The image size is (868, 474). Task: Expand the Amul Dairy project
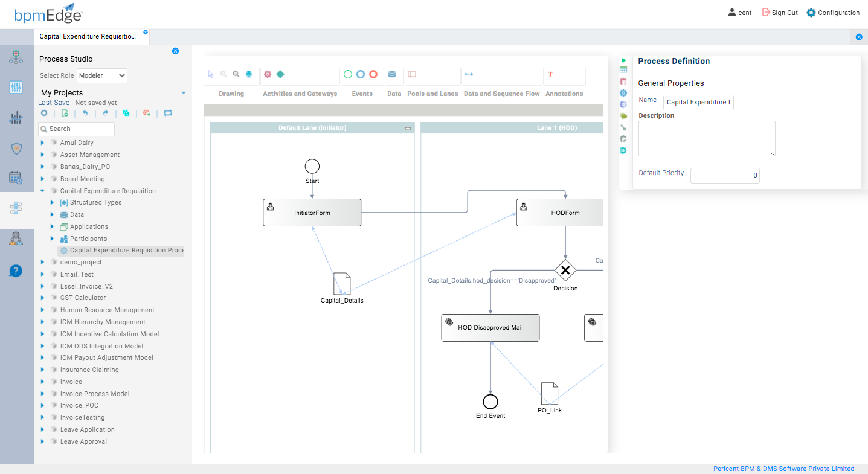click(x=42, y=142)
